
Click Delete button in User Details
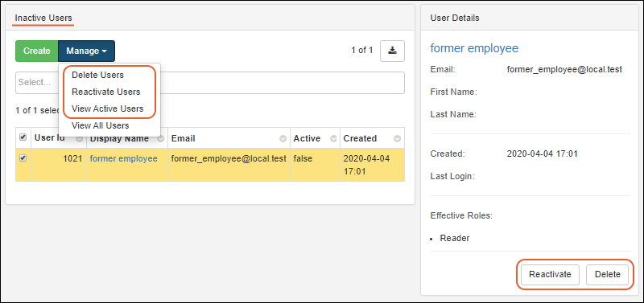(x=608, y=274)
